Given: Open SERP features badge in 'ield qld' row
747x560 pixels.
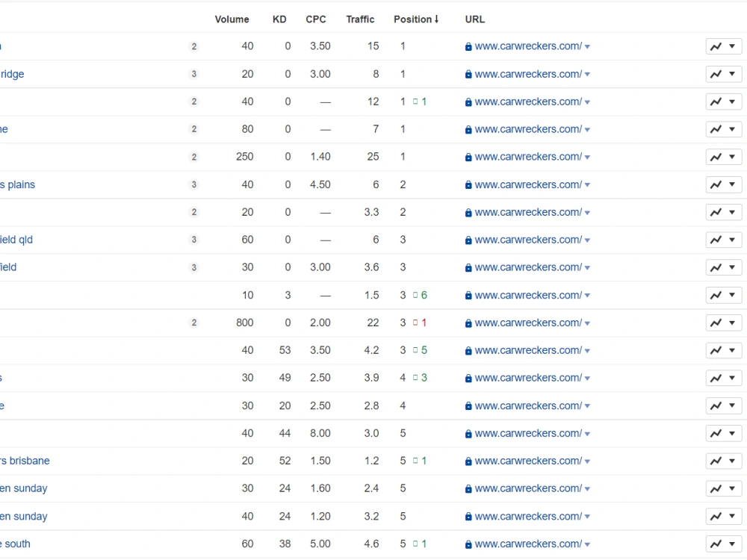Looking at the screenshot, I should pos(194,240).
